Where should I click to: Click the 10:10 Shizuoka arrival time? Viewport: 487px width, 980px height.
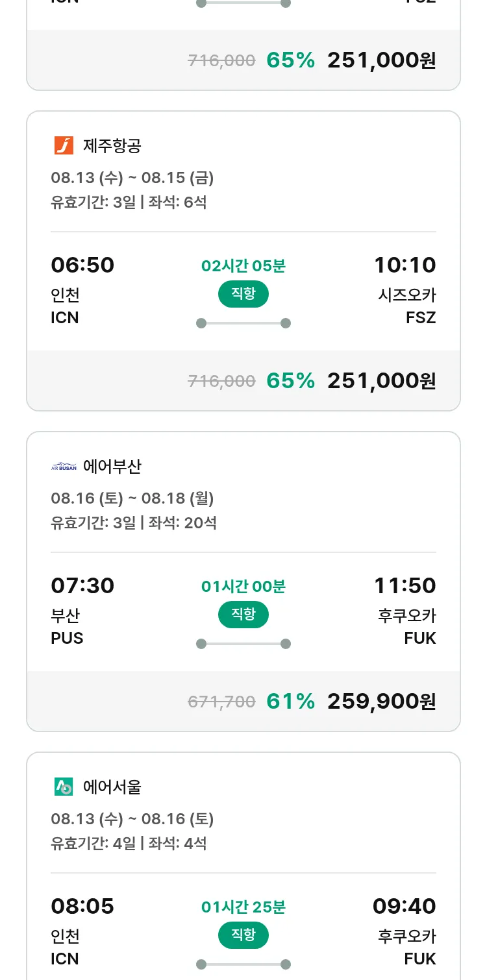405,265
